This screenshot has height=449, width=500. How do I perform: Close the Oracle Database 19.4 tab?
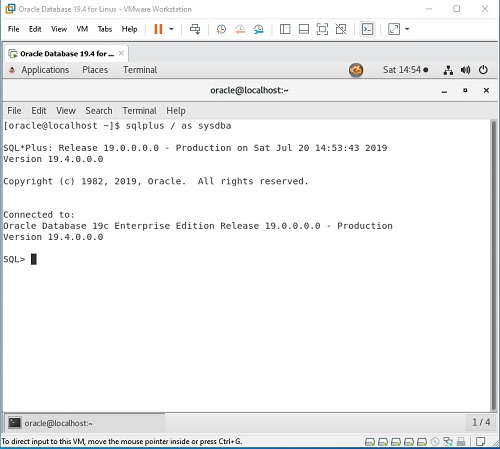coord(121,53)
